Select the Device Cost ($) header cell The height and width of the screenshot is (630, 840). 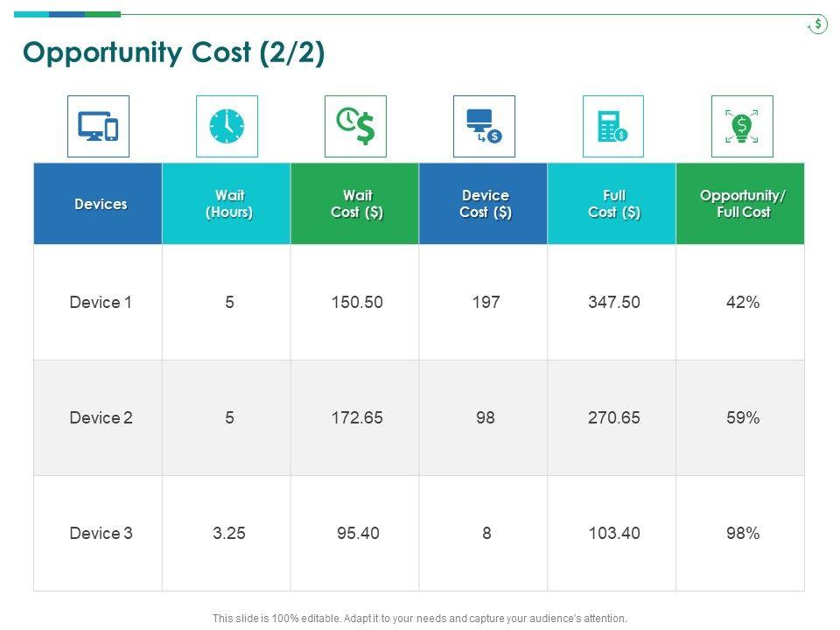[486, 204]
